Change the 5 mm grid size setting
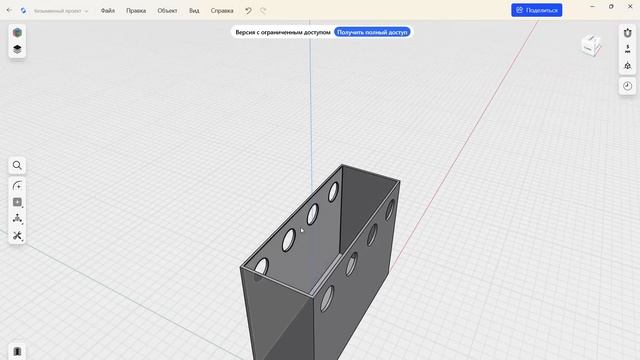640x360 pixels. 627,49
